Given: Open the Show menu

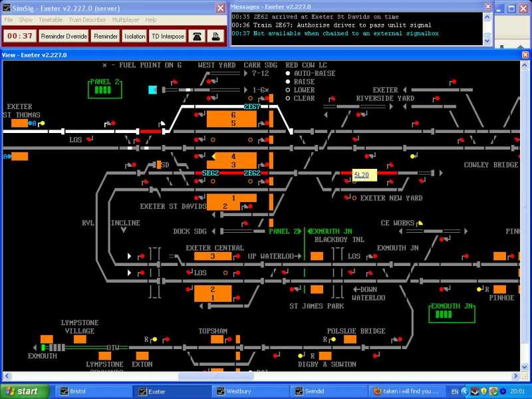Looking at the screenshot, I should click(26, 20).
